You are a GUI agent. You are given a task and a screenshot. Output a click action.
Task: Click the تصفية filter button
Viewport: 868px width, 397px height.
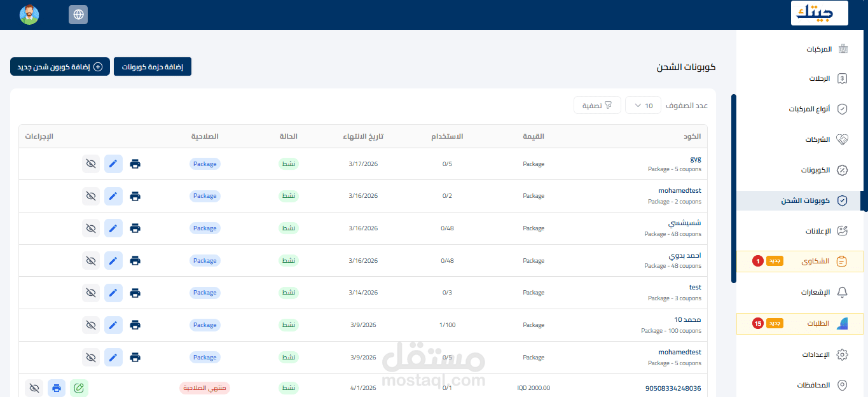pyautogui.click(x=597, y=106)
